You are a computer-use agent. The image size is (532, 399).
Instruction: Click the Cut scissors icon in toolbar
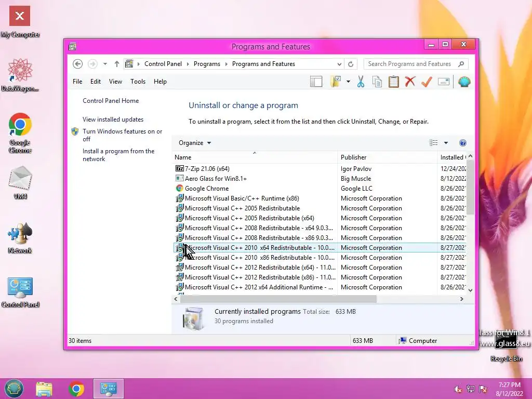pyautogui.click(x=361, y=82)
